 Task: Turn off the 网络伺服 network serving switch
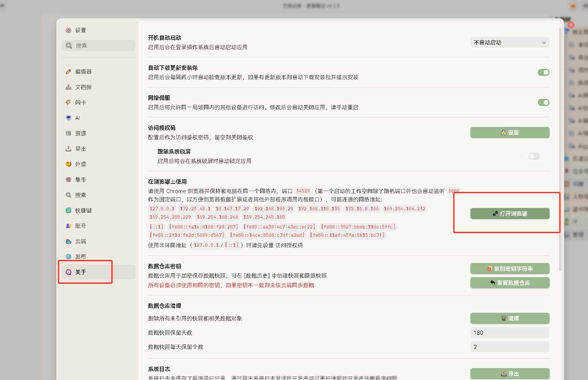pos(544,102)
